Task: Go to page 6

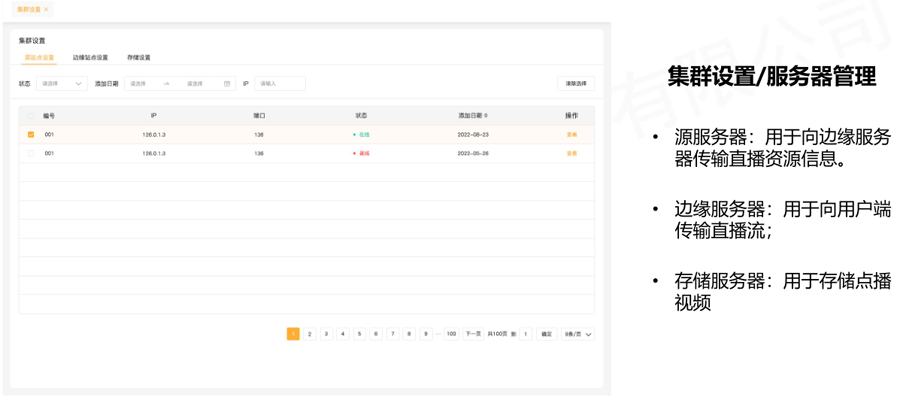Action: (376, 334)
